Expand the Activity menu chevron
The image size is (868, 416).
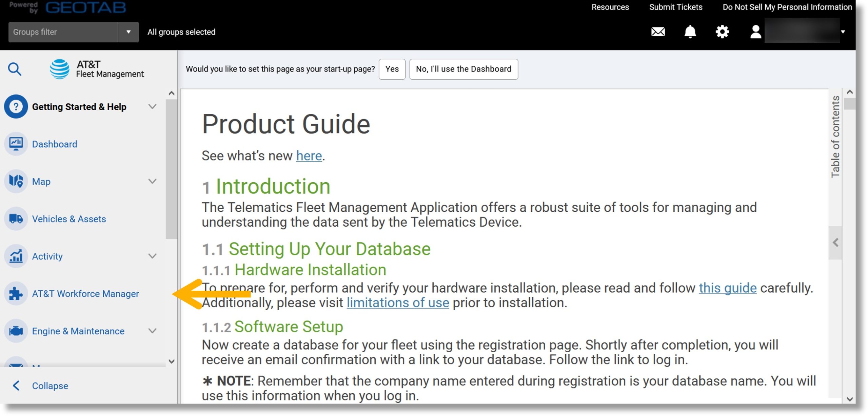click(153, 256)
